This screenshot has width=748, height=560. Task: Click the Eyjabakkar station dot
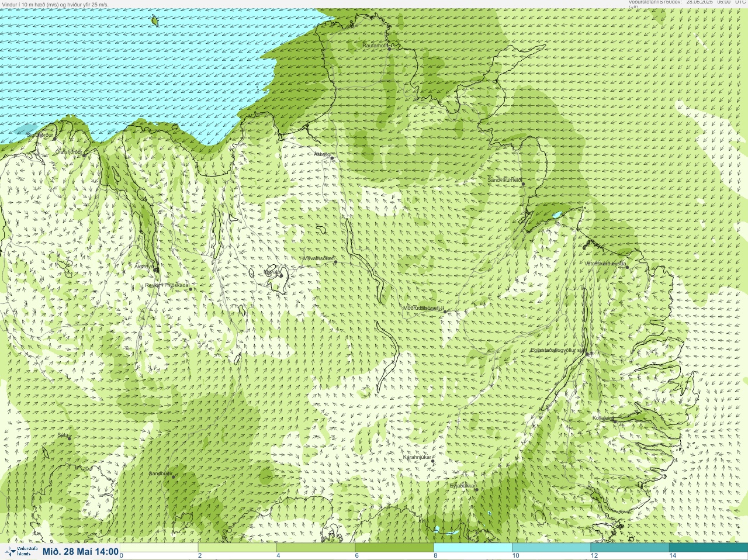[x=476, y=489]
